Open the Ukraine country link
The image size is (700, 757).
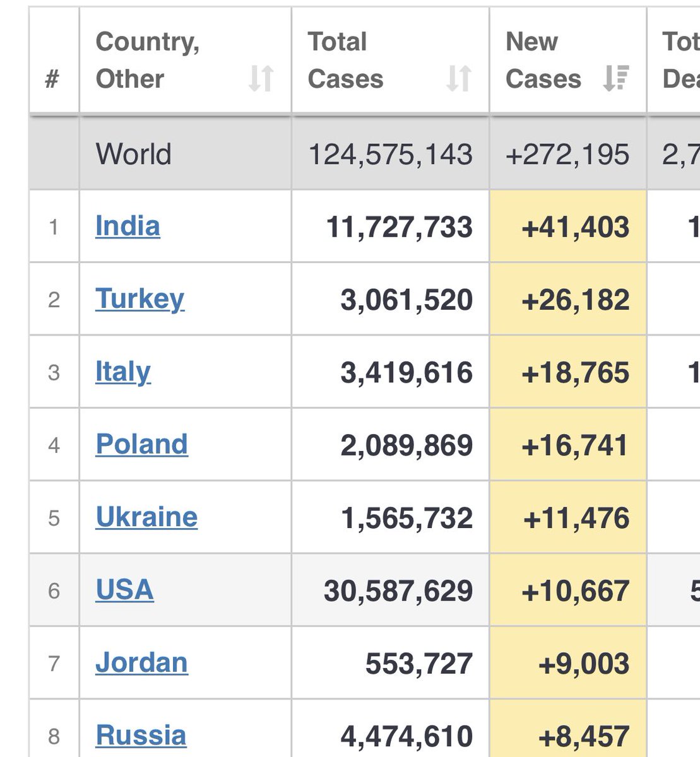coord(146,517)
